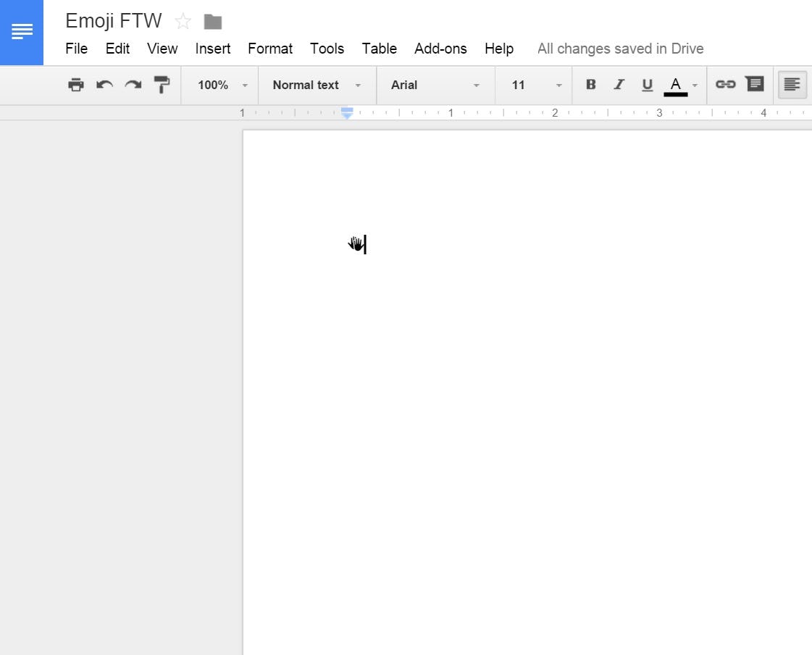Click the Move to folder icon
Screen dimensions: 812x655
212,21
